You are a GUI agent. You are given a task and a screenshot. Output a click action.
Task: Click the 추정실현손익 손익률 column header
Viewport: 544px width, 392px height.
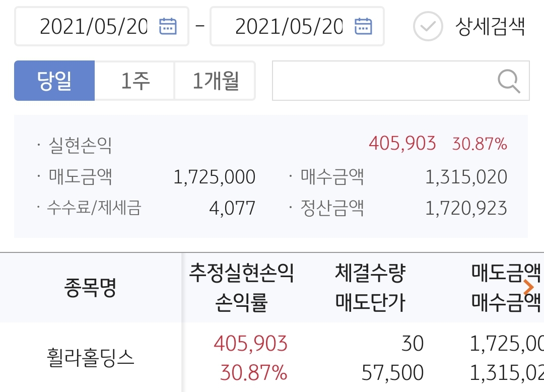click(241, 288)
